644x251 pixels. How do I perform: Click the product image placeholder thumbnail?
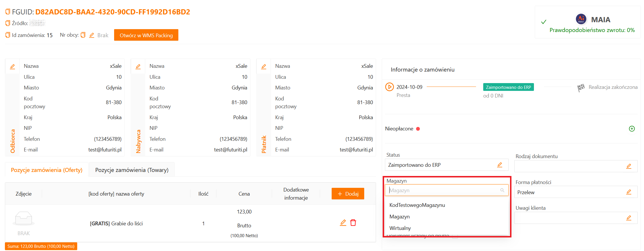tap(24, 219)
